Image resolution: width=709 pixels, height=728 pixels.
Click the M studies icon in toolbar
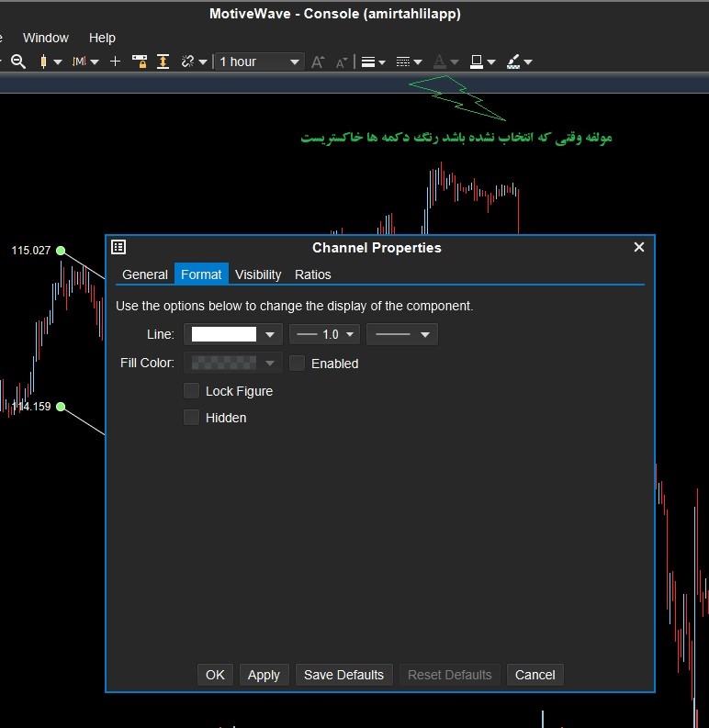79,62
